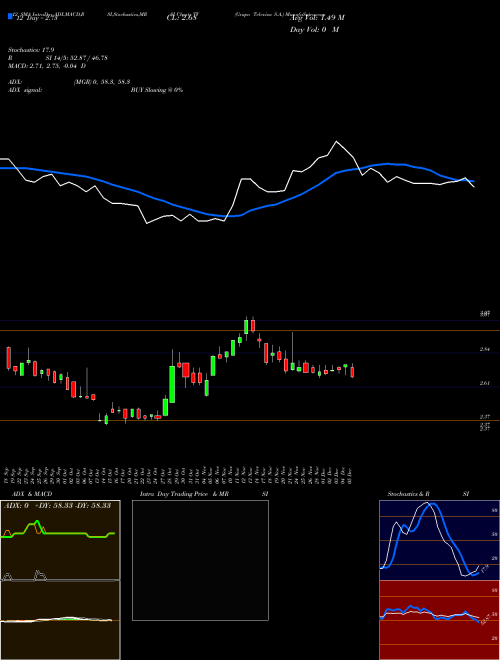This screenshot has width=500, height=660.
Task: Click the tallest green candlestick in the rally
Action: coord(172,384)
